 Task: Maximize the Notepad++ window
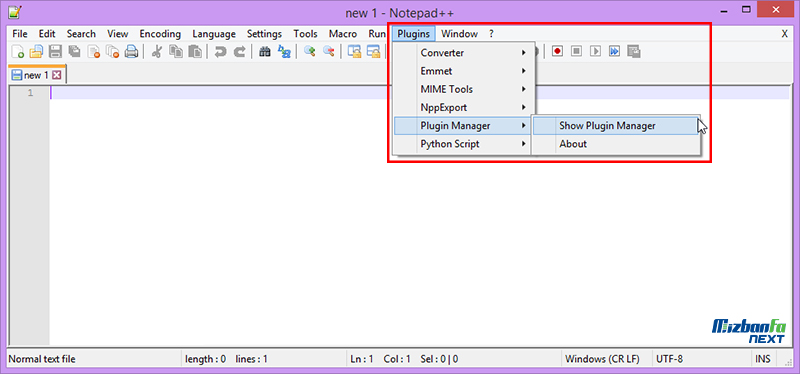[746, 9]
